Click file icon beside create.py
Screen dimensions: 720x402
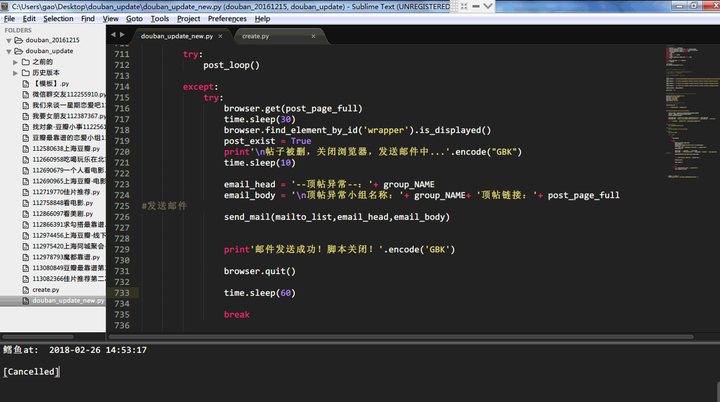pos(26,290)
